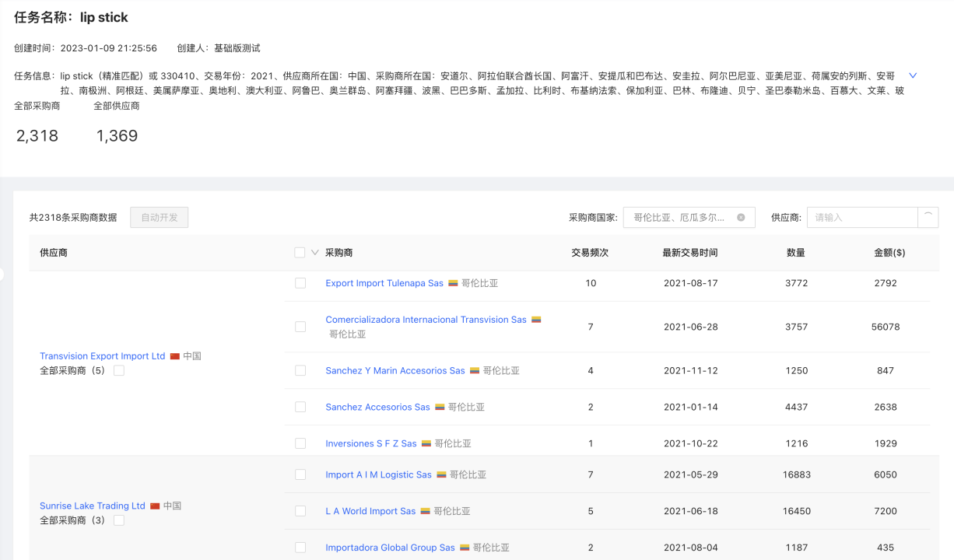Viewport: 954px width, 560px height.
Task: Click into the 供应商 search input field
Action: [x=861, y=218]
